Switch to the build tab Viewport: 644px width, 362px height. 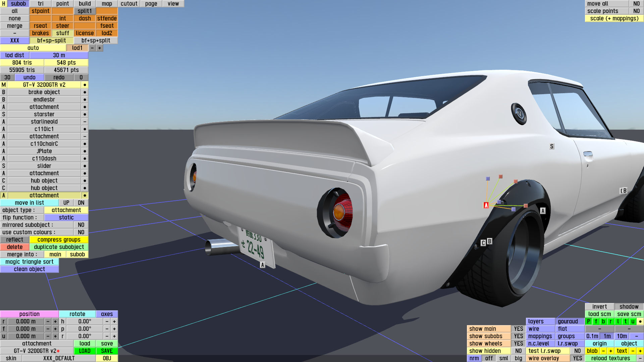85,4
